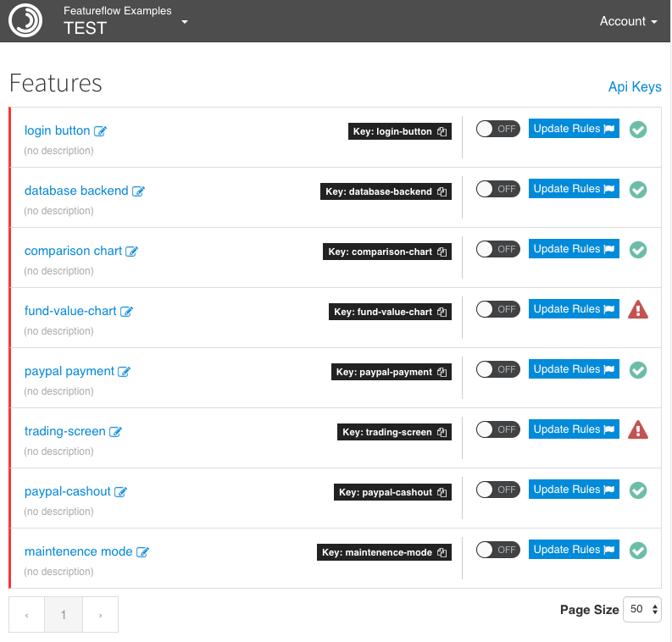The image size is (672, 642).
Task: Click the Featureflow logo icon
Action: click(25, 21)
